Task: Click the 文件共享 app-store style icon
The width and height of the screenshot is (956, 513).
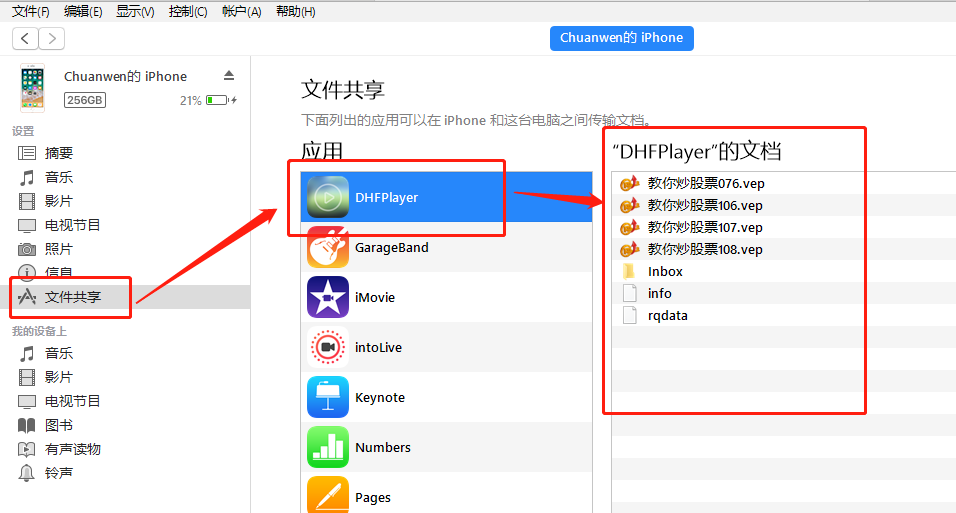Action: [x=27, y=297]
